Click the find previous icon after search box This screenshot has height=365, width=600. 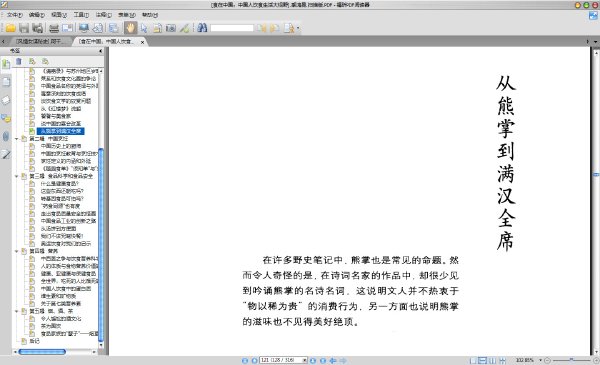pos(261,28)
